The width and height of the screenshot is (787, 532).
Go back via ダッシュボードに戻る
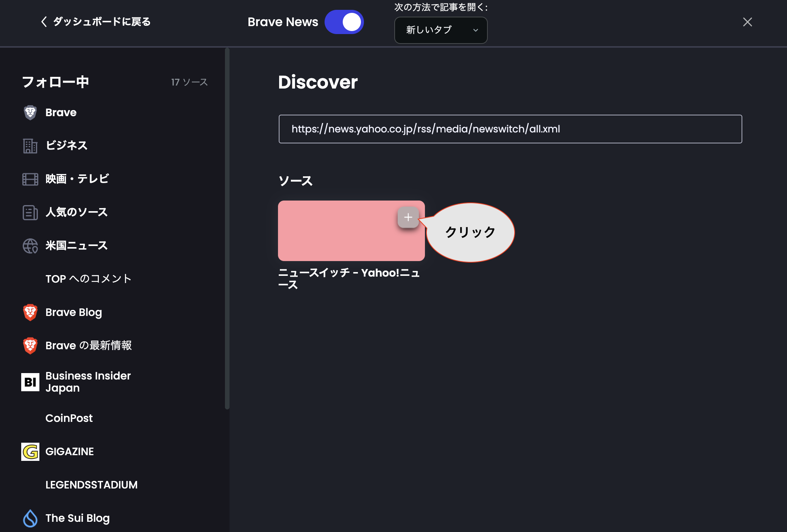tap(96, 22)
